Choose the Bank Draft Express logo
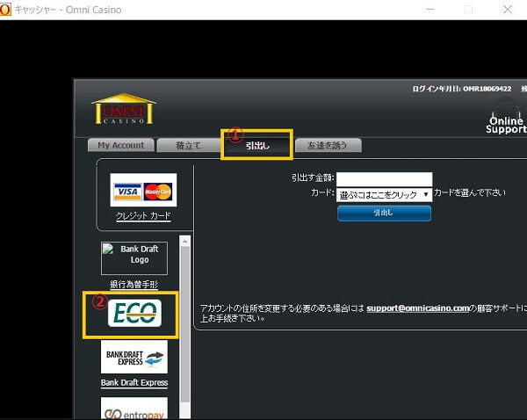The width and height of the screenshot is (527, 420). [x=134, y=358]
